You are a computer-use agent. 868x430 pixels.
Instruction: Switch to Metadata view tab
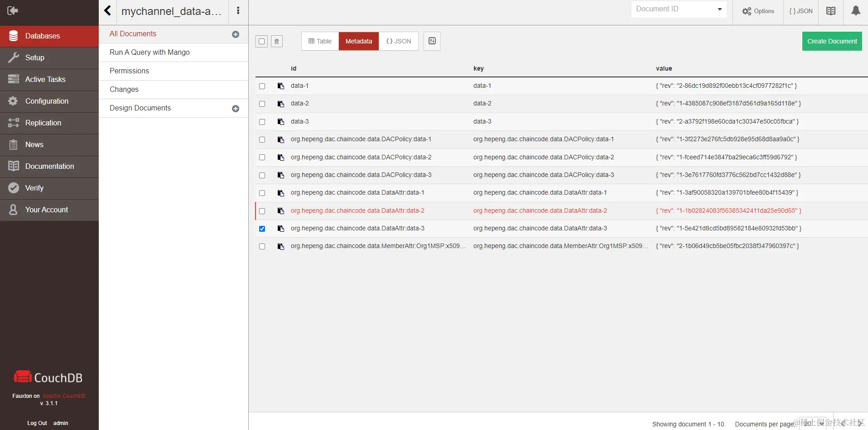click(359, 41)
